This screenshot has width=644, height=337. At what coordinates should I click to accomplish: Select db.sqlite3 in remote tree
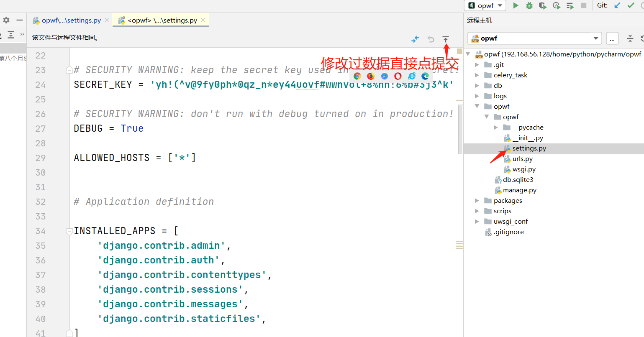(518, 179)
